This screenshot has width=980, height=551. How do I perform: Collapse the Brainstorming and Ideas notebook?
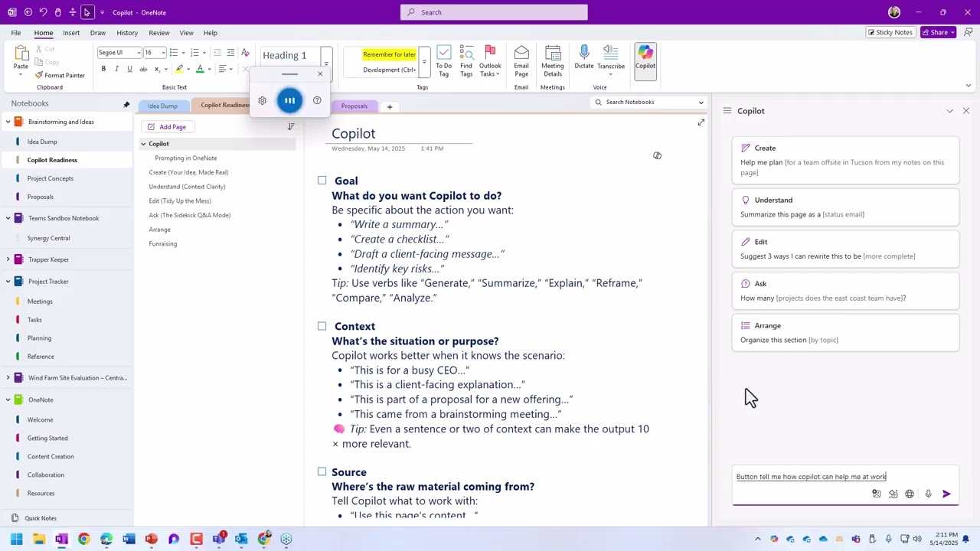(x=8, y=122)
